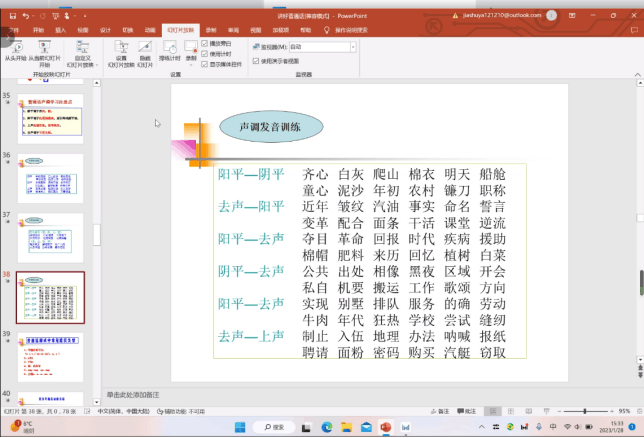Toggle Play Narrations (播放旁白) checkbox
Image resolution: width=644 pixels, height=438 pixels.
coord(205,44)
